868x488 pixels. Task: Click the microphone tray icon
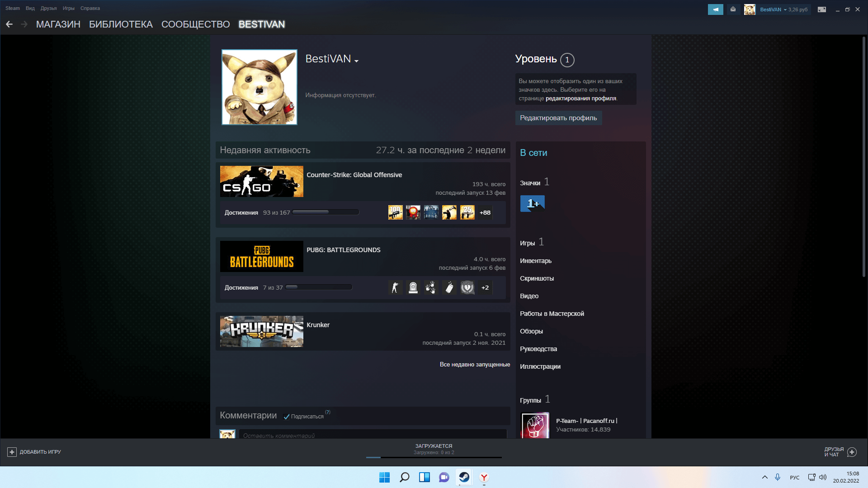point(778,477)
